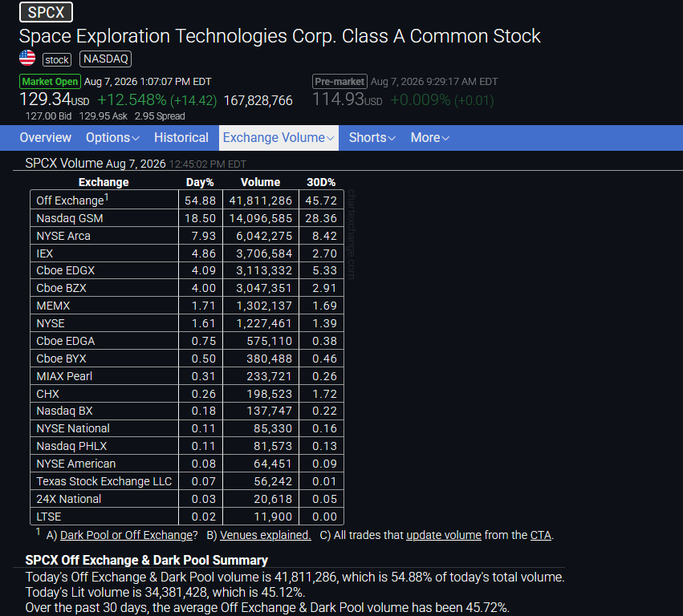Click the Nasdaq GSM 30D% value 28.36
Screen dimensions: 683x616
[321, 218]
